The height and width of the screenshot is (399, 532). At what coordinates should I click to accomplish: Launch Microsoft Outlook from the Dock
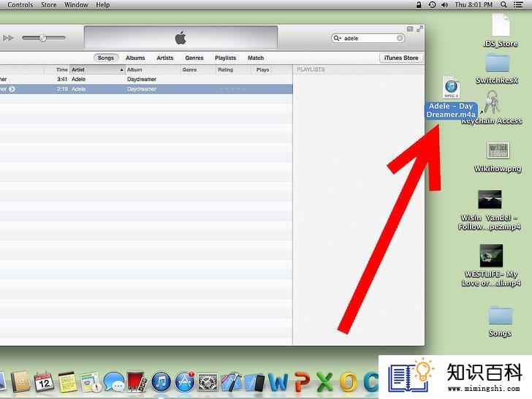[349, 383]
